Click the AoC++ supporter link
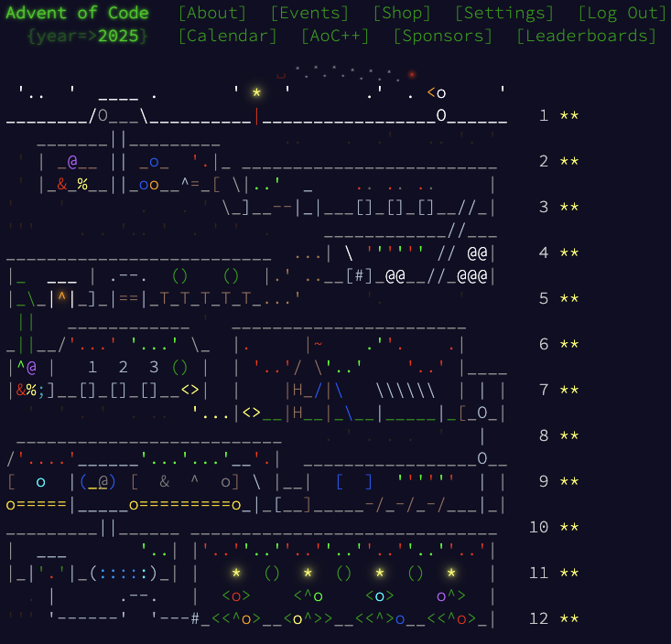The image size is (671, 644). [335, 36]
